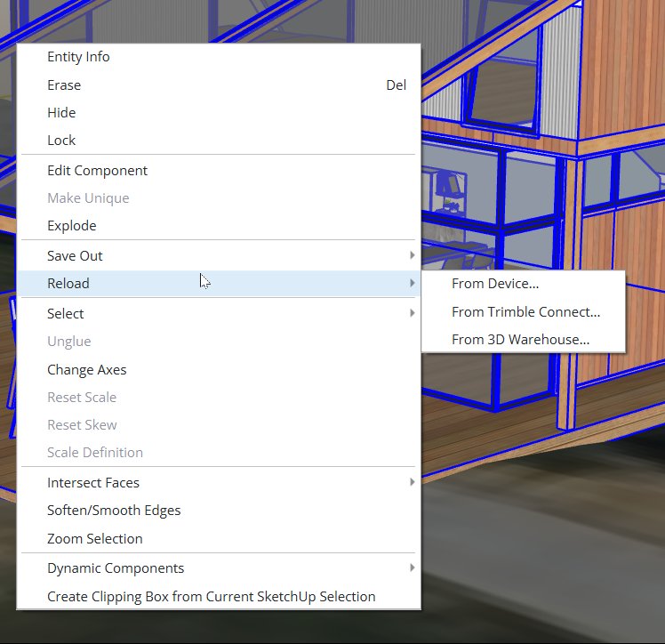Screen dimensions: 665x644
Task: Pick From Trimble Connect reload option
Action: [525, 312]
